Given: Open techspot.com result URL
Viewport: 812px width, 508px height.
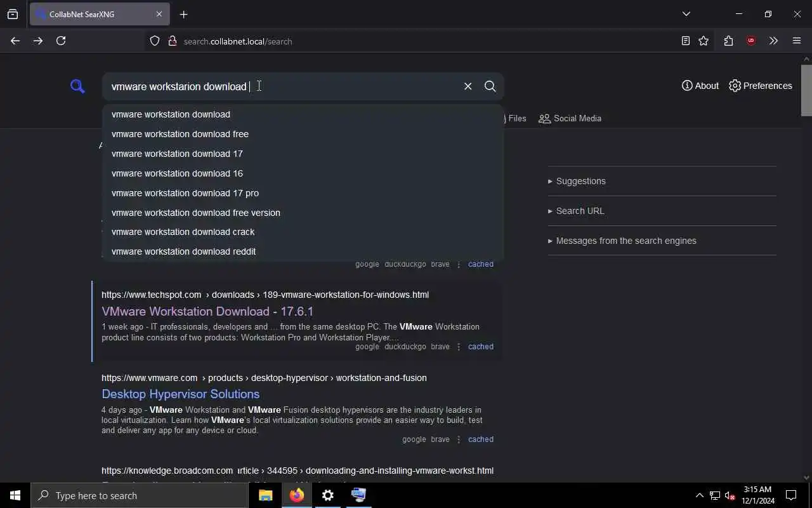Looking at the screenshot, I should (265, 295).
